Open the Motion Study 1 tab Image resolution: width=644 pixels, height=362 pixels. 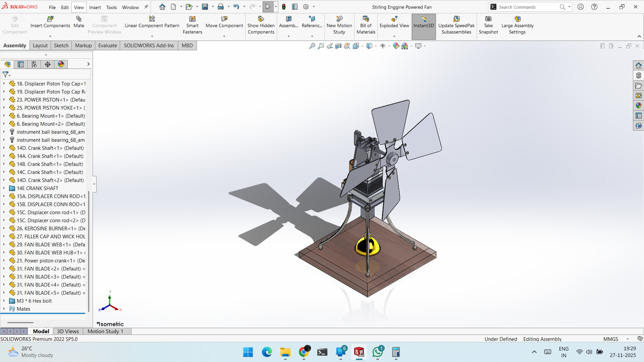[x=105, y=331]
